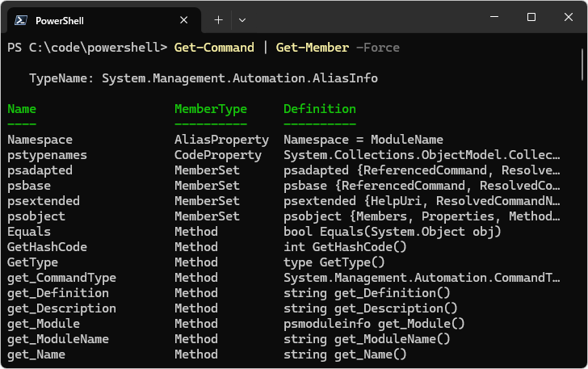Click the -Force parameter text
This screenshot has height=369, width=588.
pos(377,48)
